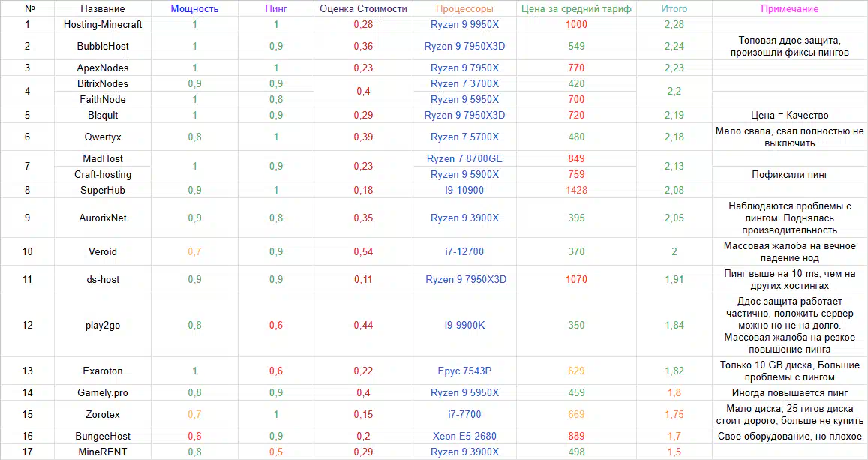
Task: Select the BungeeHost cell
Action: 103,436
